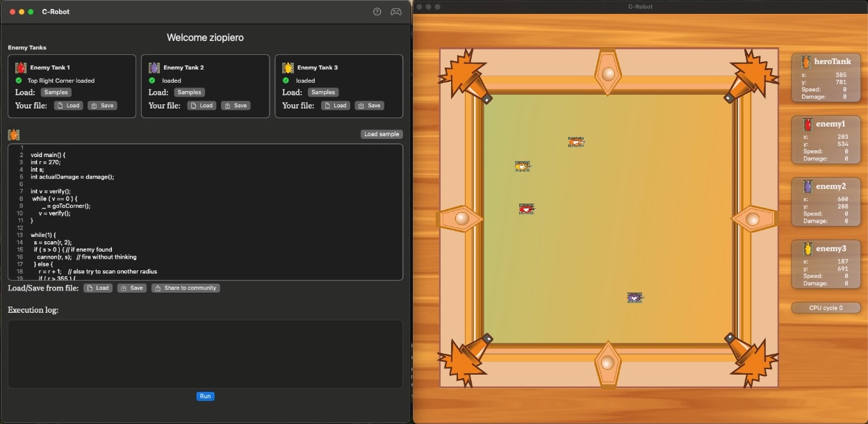Image resolution: width=868 pixels, height=424 pixels.
Task: Click the Load sample button
Action: point(381,134)
